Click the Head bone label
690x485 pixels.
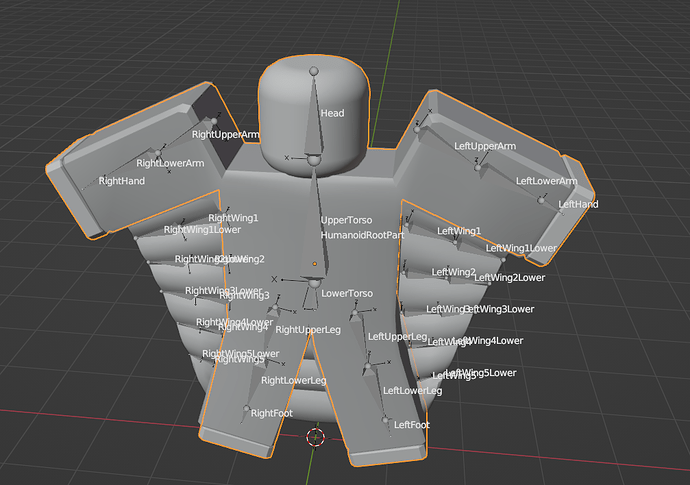332,113
